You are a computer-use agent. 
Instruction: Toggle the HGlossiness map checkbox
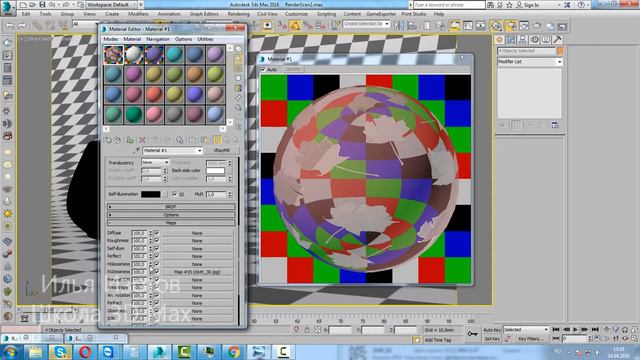pos(157,264)
